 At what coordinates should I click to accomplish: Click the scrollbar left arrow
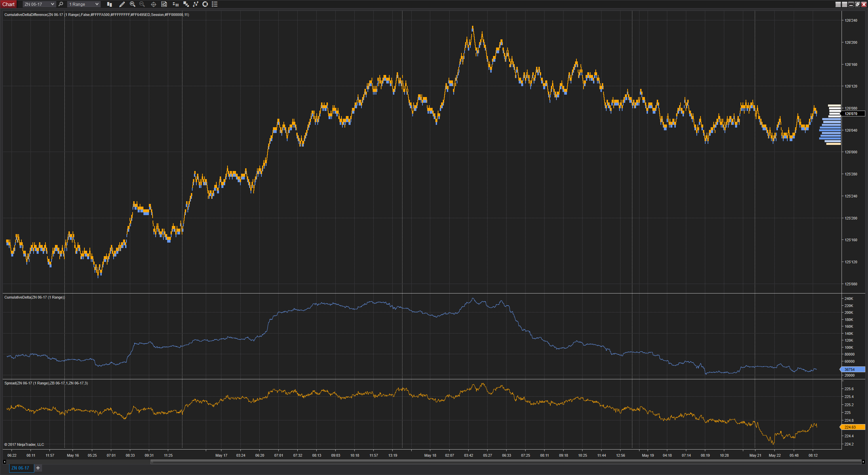tap(4, 462)
